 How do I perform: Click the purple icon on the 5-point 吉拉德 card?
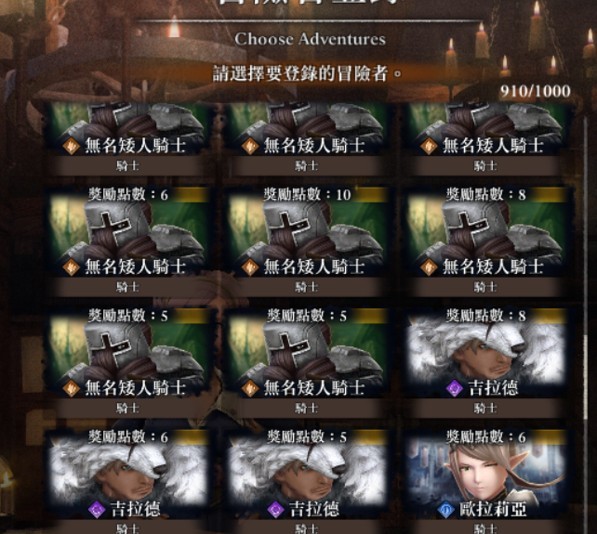275,509
